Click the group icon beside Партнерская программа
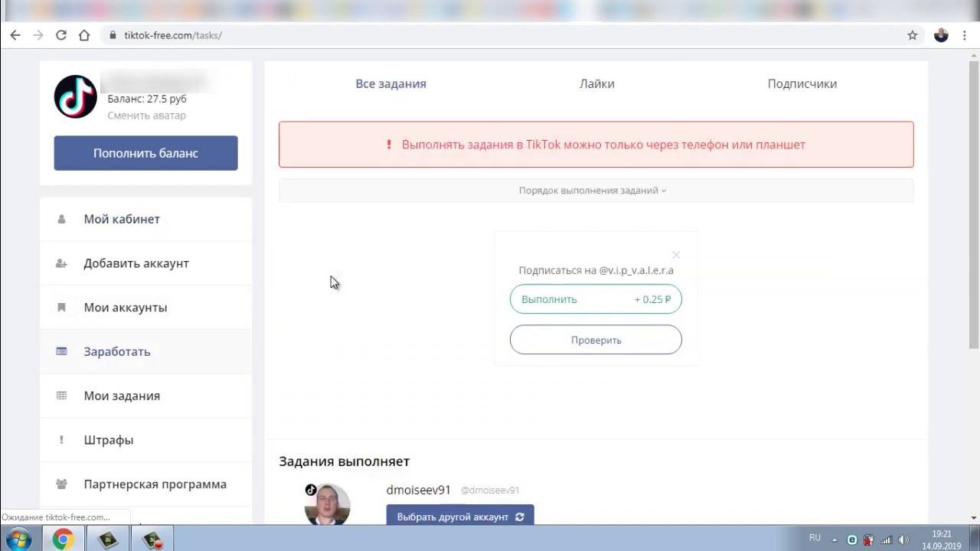The height and width of the screenshot is (551, 980). (x=61, y=484)
